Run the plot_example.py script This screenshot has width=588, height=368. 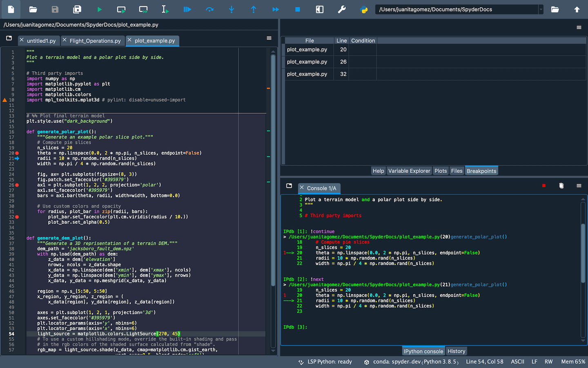tap(100, 9)
